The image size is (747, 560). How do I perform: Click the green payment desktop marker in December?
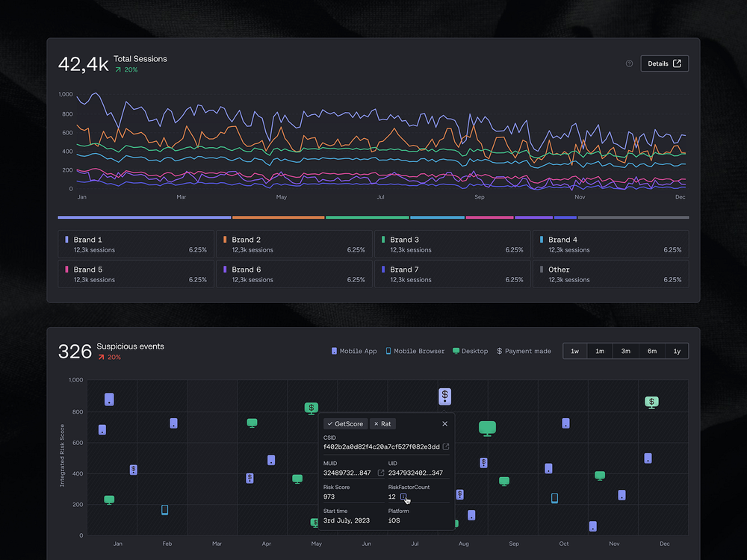651,402
